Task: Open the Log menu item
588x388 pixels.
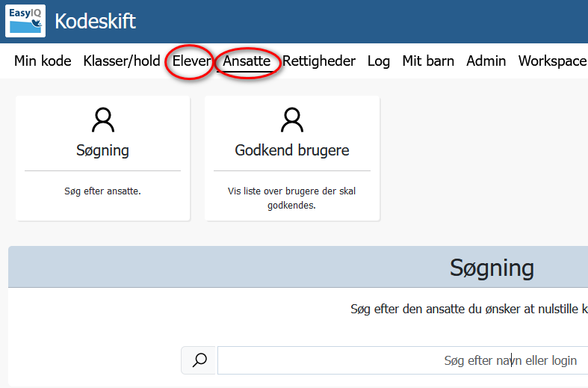Action: pyautogui.click(x=378, y=61)
